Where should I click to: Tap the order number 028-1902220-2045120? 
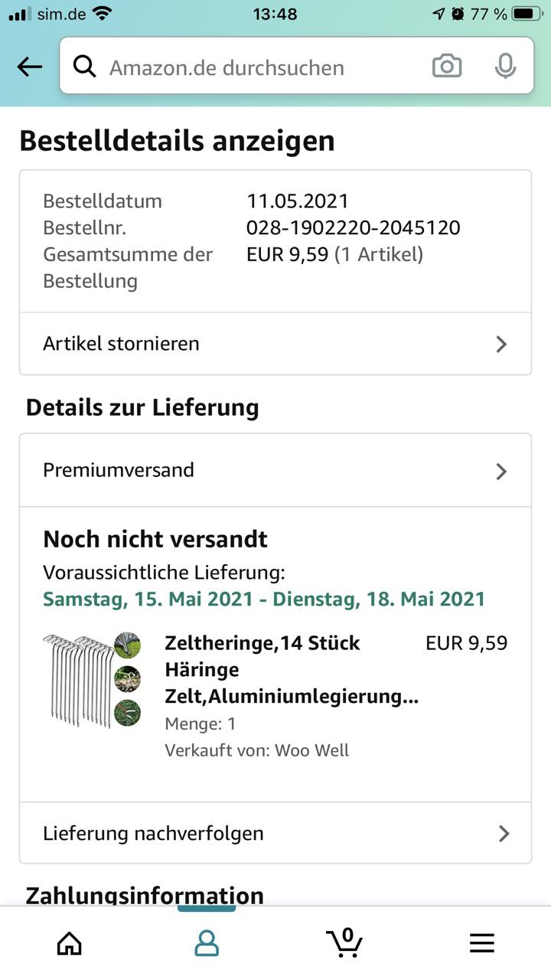coord(354,227)
